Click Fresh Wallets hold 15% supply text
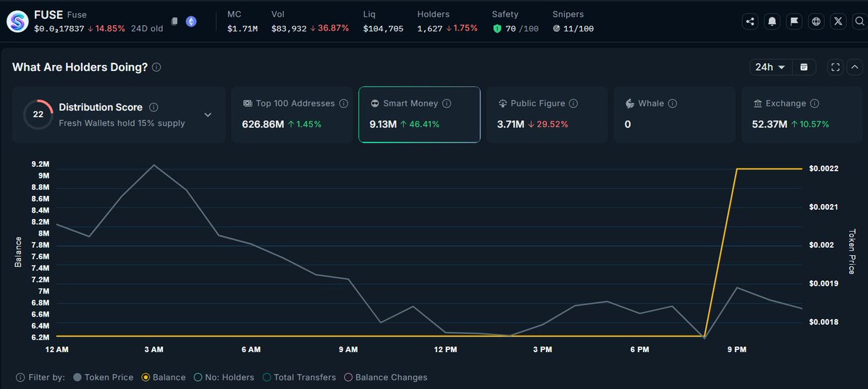868x389 pixels. [x=122, y=123]
